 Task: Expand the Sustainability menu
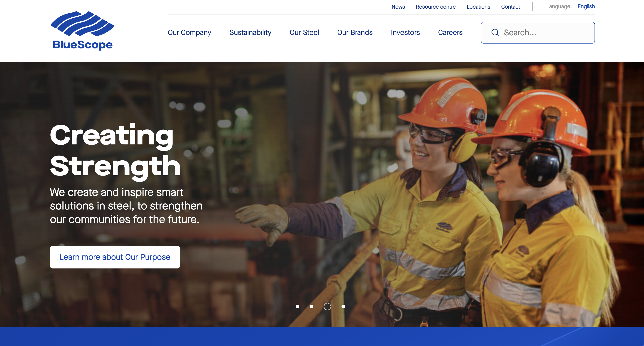point(250,32)
